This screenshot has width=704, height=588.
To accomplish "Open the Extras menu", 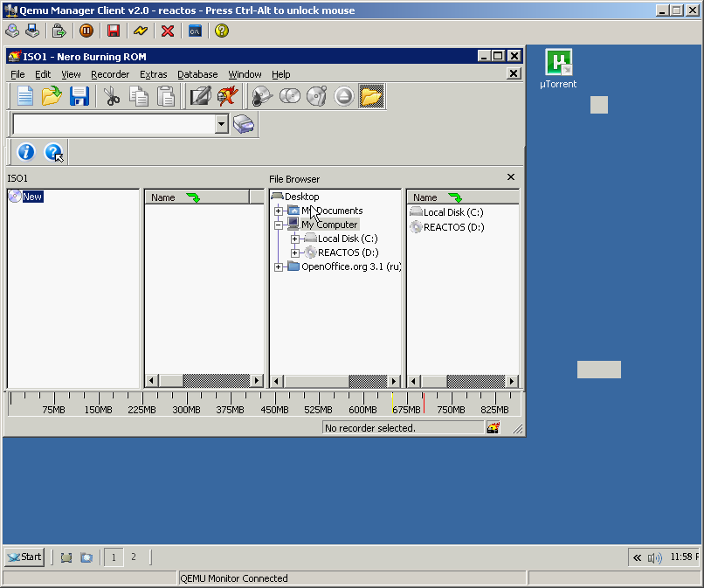I will (153, 74).
